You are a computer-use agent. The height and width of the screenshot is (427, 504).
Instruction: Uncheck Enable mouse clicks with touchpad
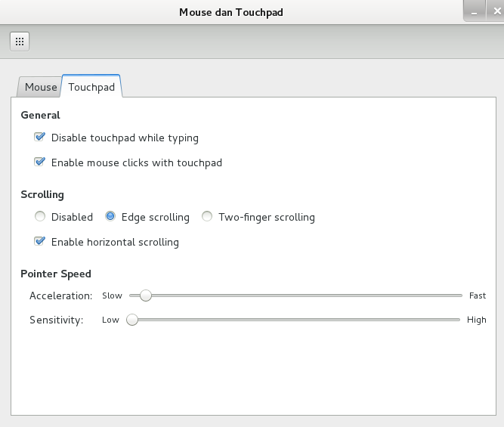coord(39,162)
